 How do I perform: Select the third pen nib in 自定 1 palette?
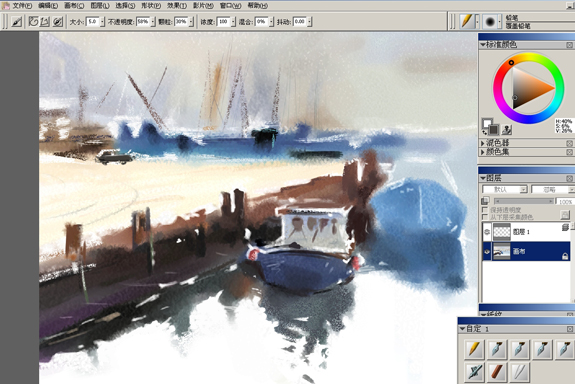[542, 349]
